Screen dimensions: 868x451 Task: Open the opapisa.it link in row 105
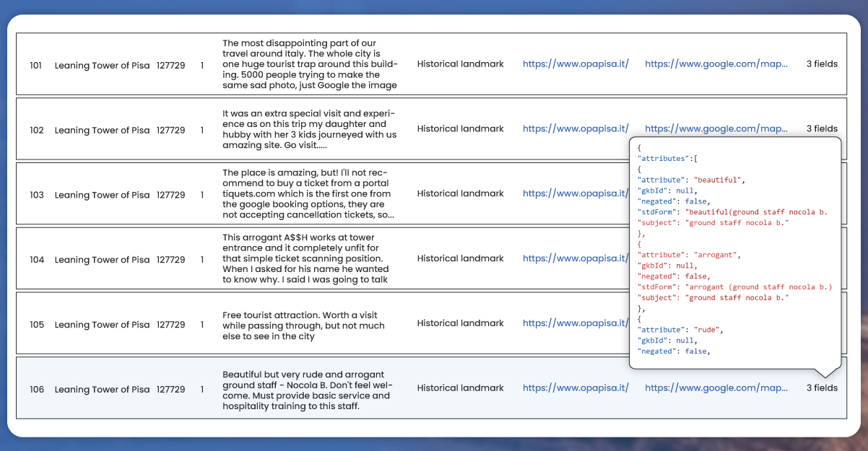pos(576,323)
